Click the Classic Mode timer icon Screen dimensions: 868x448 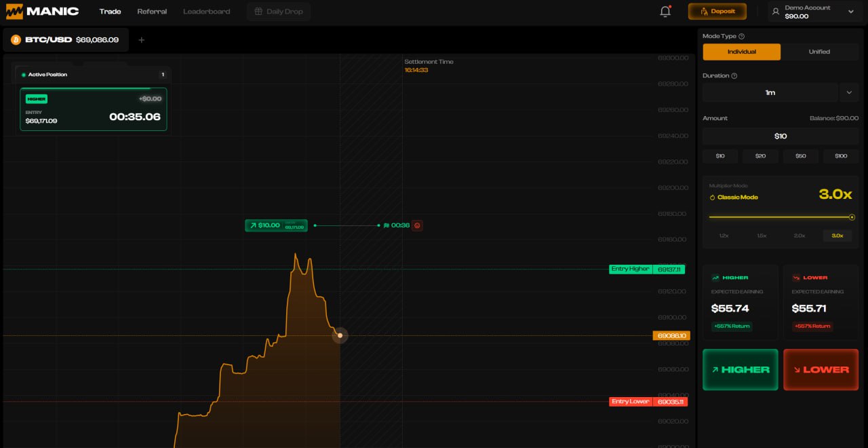click(712, 198)
